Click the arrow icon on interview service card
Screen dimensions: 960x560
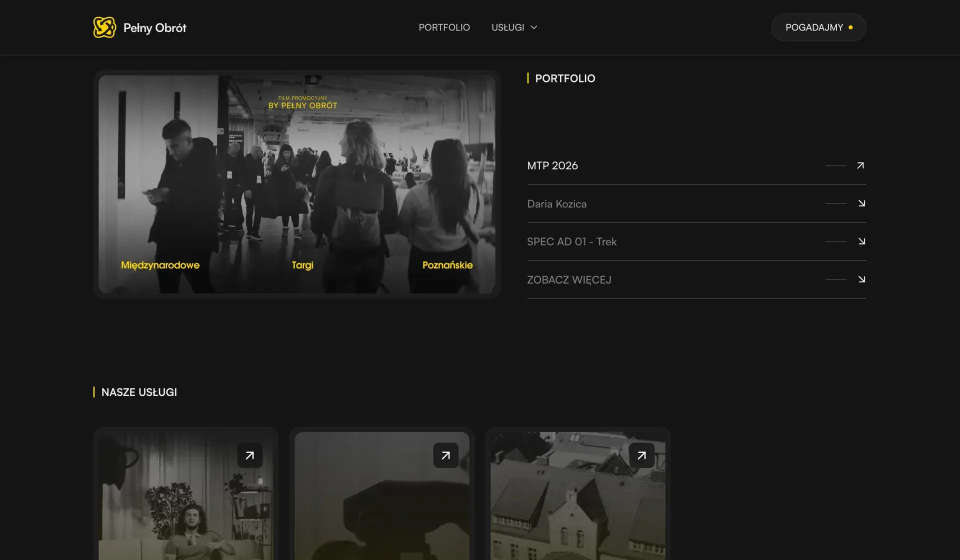[x=250, y=455]
